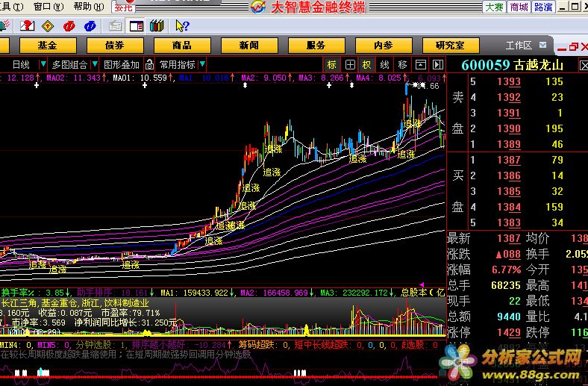Click the blue circular 'i' toolbar icon
This screenshot has width=588, height=386.
pyautogui.click(x=90, y=26)
